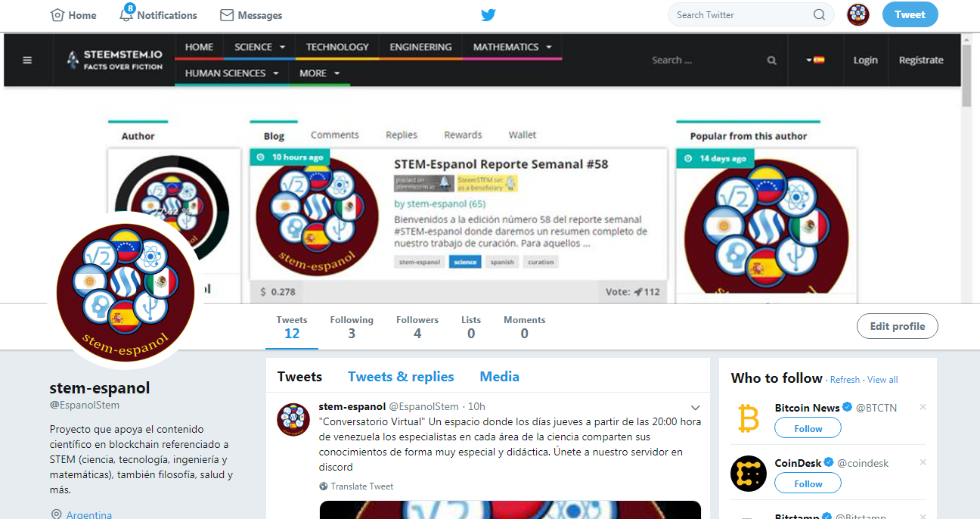Open tweet options chevron on stem-espanol tweet
This screenshot has height=519, width=980.
696,408
